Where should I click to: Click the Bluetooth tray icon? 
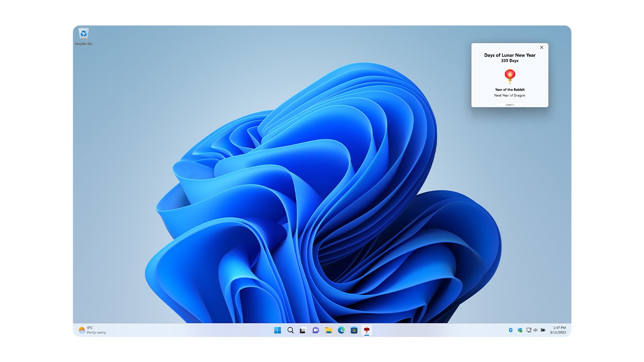coord(510,330)
